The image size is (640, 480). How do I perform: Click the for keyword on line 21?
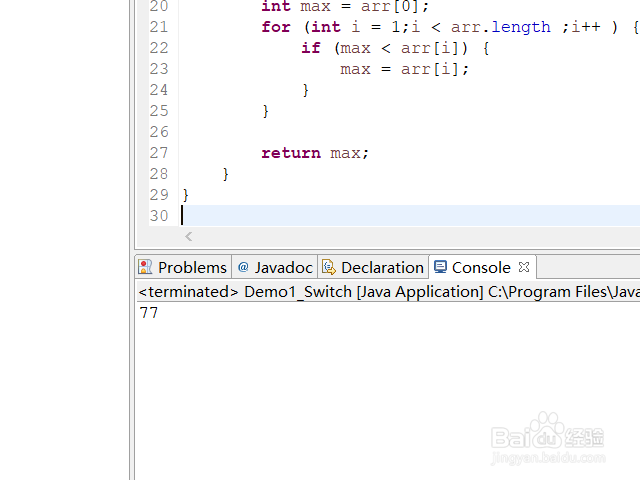pyautogui.click(x=276, y=27)
